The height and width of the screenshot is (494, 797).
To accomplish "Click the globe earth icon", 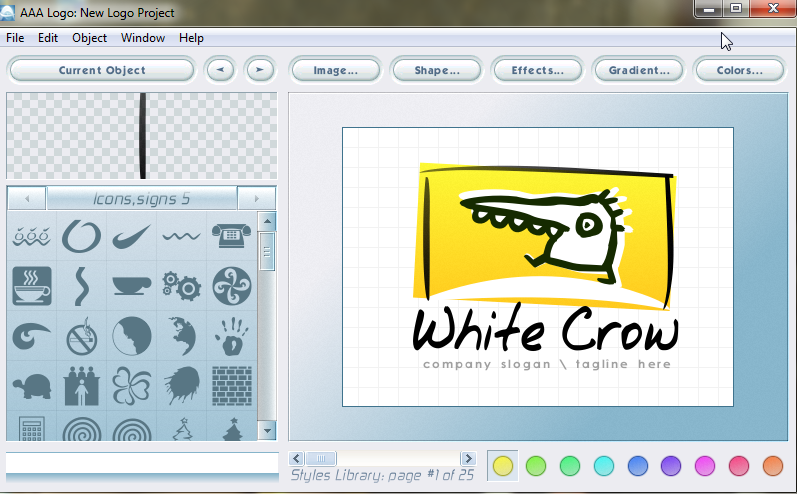I will point(182,335).
